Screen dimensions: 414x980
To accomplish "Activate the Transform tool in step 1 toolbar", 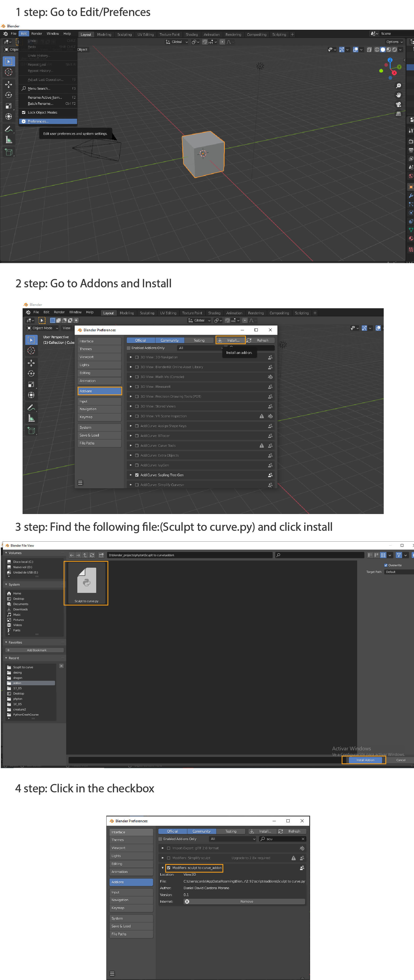I will (x=9, y=116).
